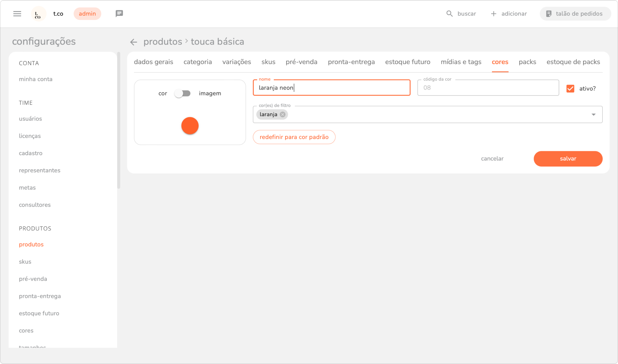Screen dimensions: 618x364
Task: Click the admin badge in header
Action: (87, 14)
